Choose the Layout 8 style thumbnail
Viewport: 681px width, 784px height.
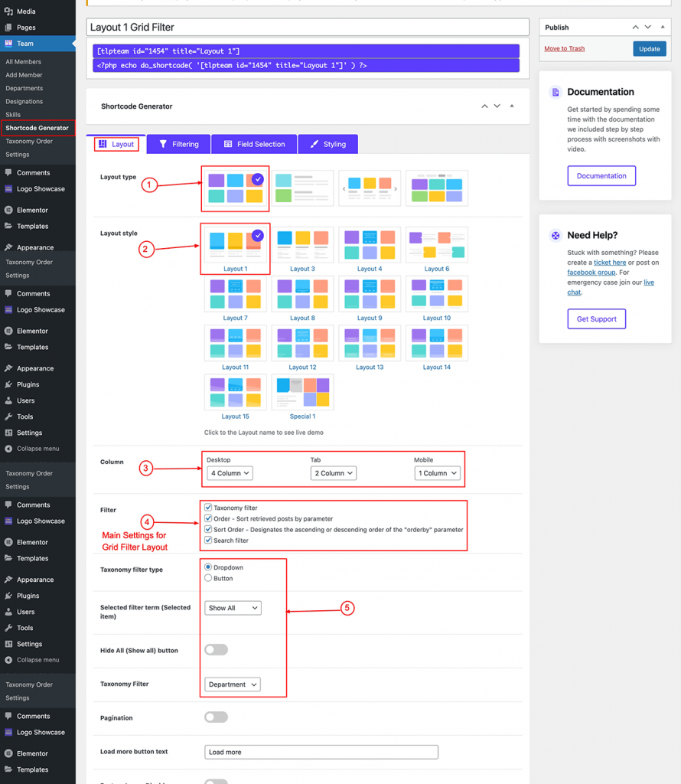[302, 293]
